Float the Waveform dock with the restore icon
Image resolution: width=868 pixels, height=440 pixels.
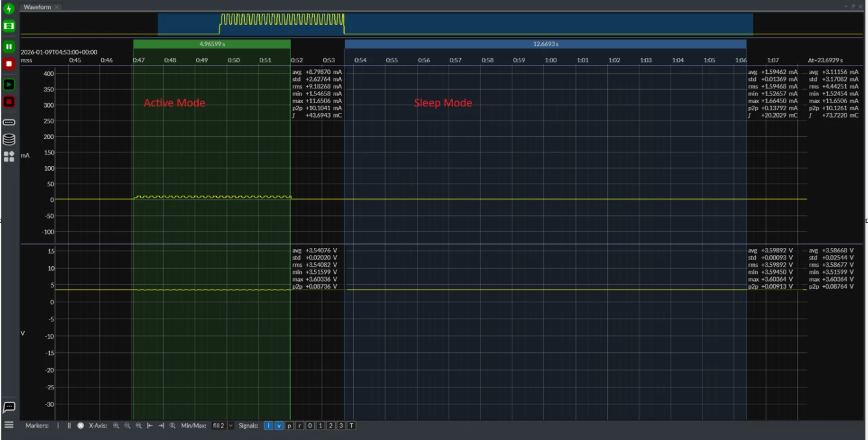853,6
